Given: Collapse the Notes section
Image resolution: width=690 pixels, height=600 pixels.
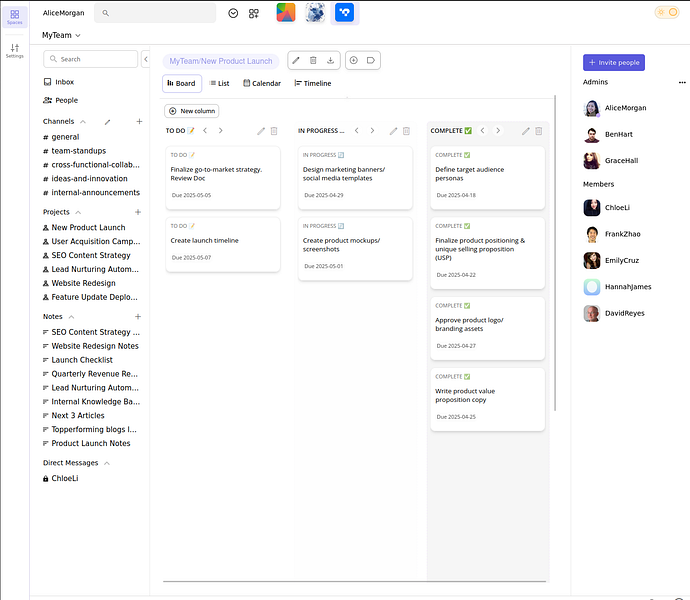Looking at the screenshot, I should click(x=71, y=317).
